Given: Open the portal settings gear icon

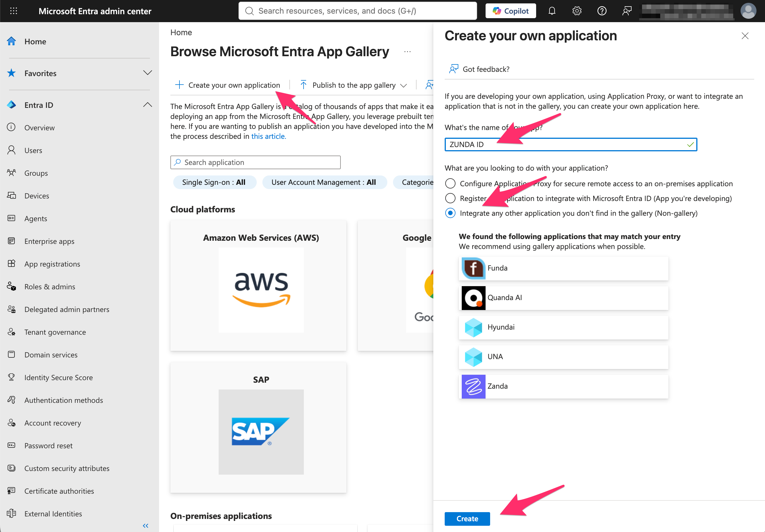Looking at the screenshot, I should [577, 11].
